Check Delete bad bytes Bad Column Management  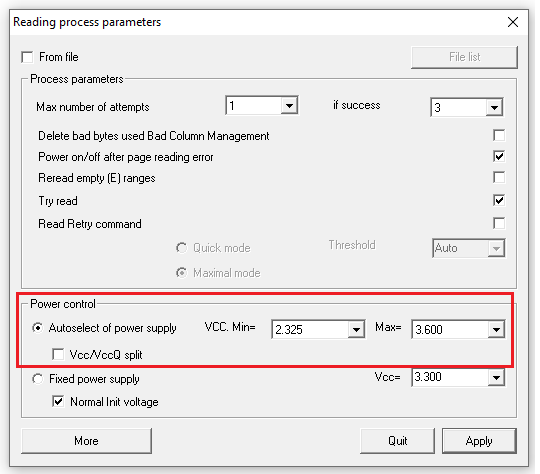tap(499, 135)
